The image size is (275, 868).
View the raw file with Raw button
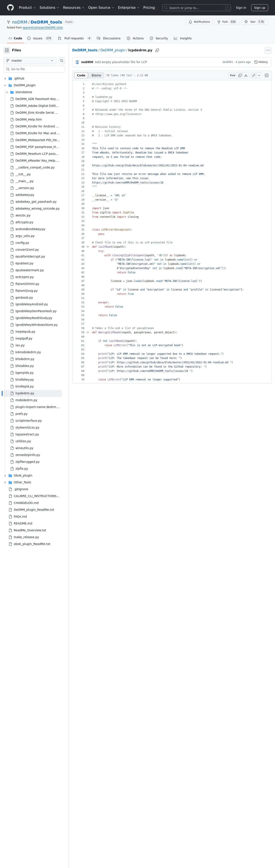click(x=233, y=76)
